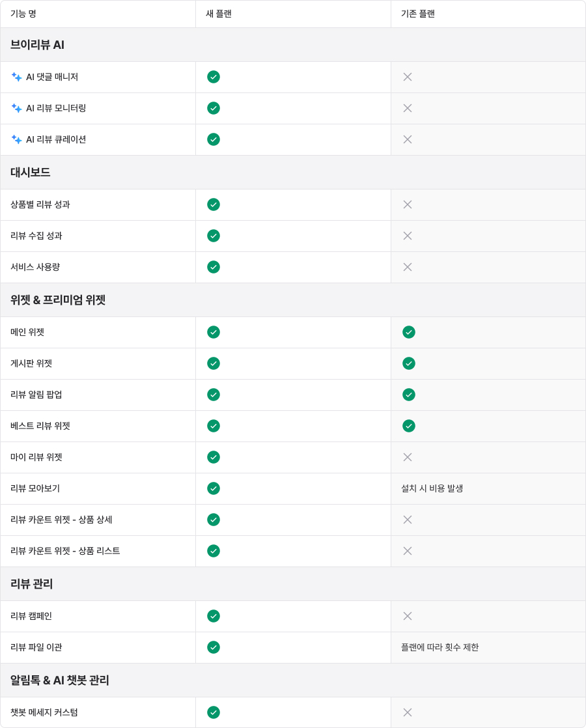Click the sparkle icon beside AI 댓글 매니저
Viewport: 586px width, 728px height.
pyautogui.click(x=17, y=77)
